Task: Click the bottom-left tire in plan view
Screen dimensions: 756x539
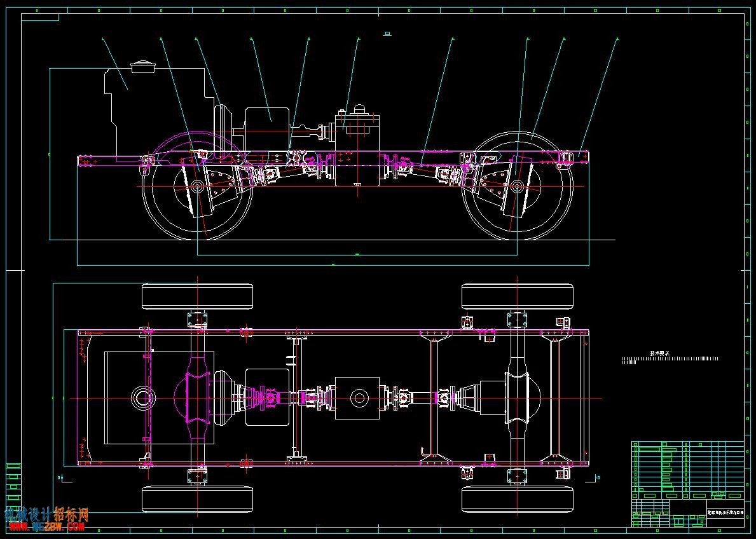Action: 197,499
